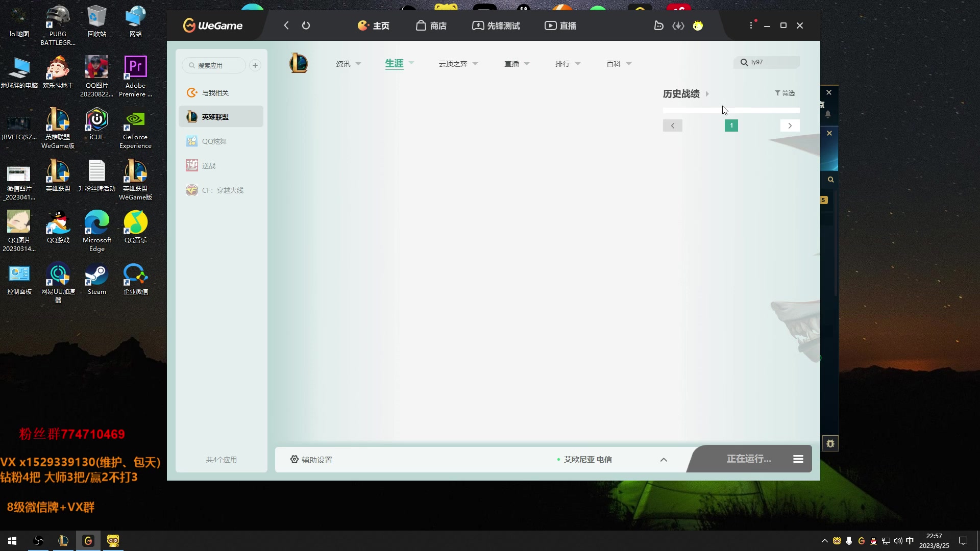Click the taskbar clock showing 22:57
Viewport: 980px width, 551px height.
pos(934,541)
